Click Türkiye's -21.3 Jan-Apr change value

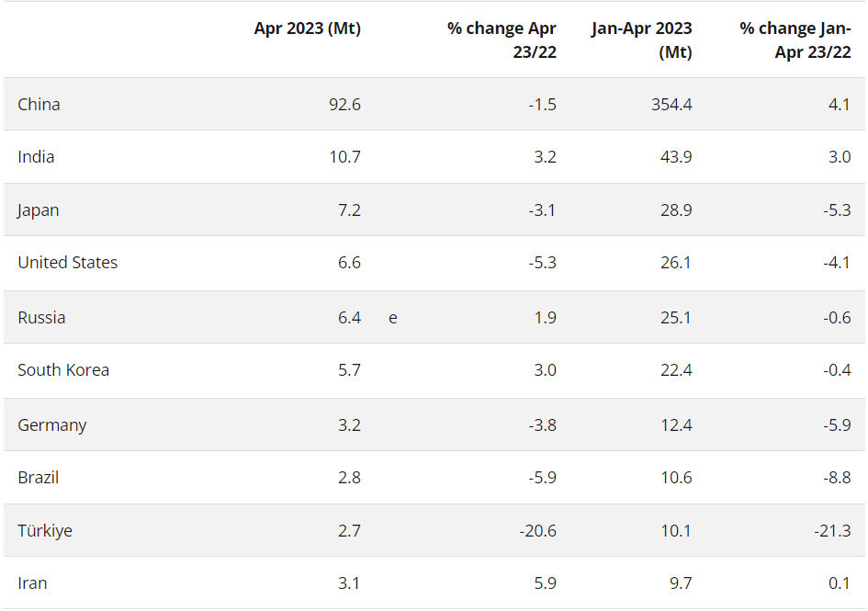coord(830,530)
